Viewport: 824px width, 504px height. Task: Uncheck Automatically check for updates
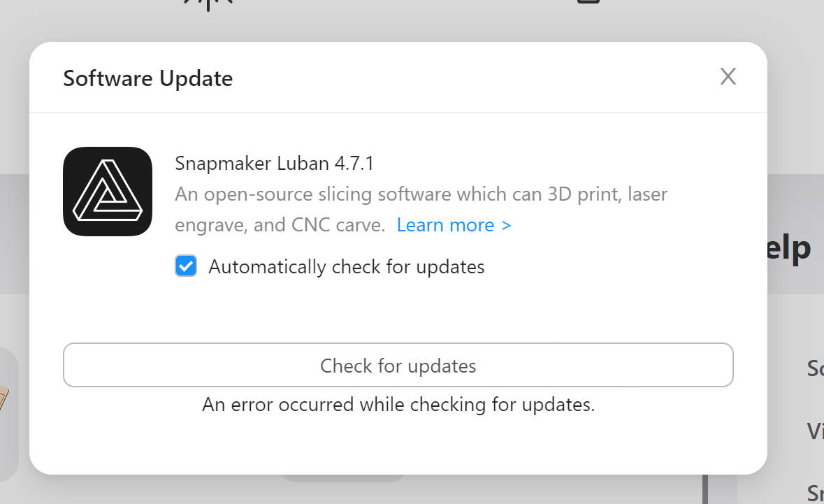(x=186, y=266)
